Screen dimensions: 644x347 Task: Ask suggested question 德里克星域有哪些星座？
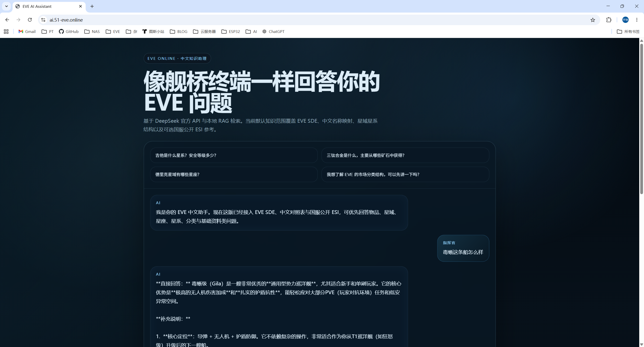coord(234,175)
